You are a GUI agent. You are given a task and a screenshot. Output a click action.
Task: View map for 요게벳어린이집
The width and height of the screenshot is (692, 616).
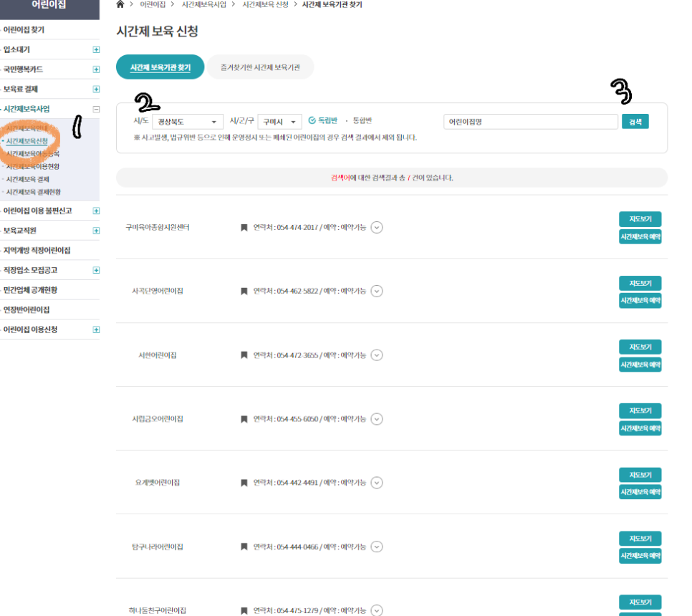click(x=640, y=475)
